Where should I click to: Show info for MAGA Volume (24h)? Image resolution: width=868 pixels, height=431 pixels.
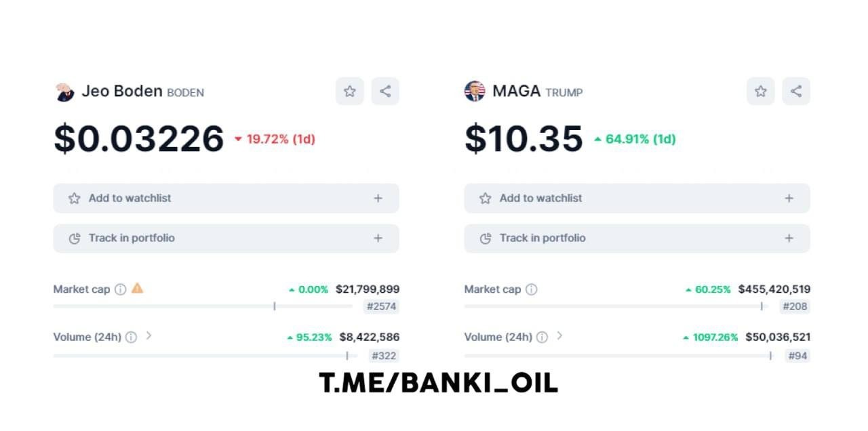pos(542,337)
